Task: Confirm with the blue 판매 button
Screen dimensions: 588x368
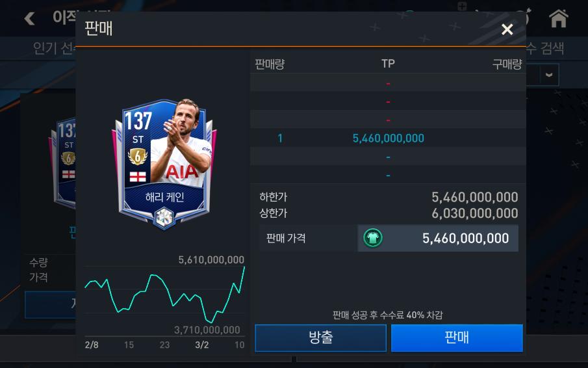Action: click(457, 337)
